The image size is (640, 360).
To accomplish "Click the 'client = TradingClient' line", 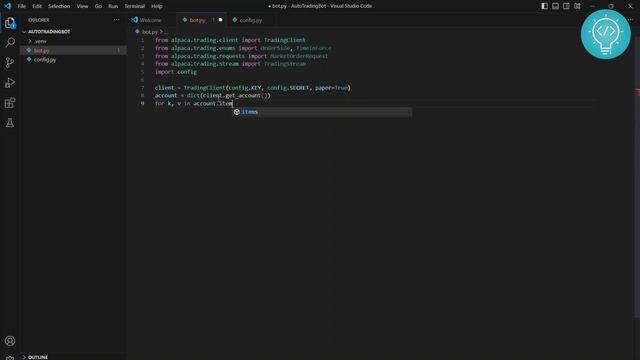I will [x=253, y=88].
